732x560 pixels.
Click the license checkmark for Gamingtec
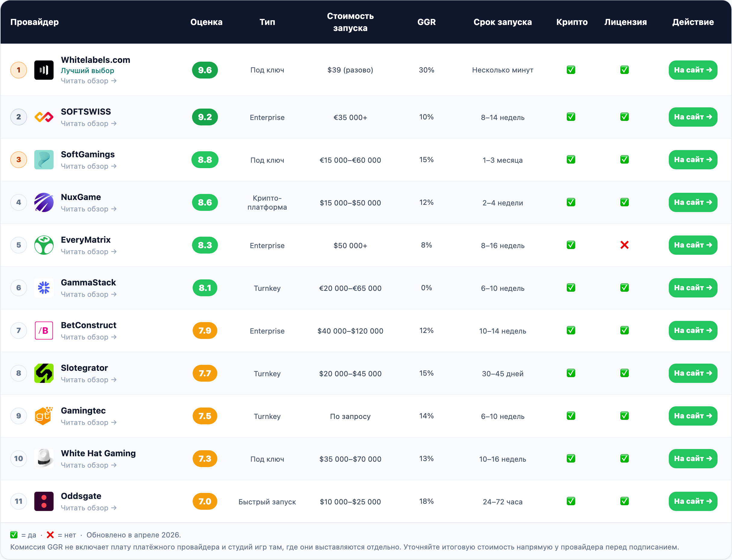pyautogui.click(x=625, y=416)
